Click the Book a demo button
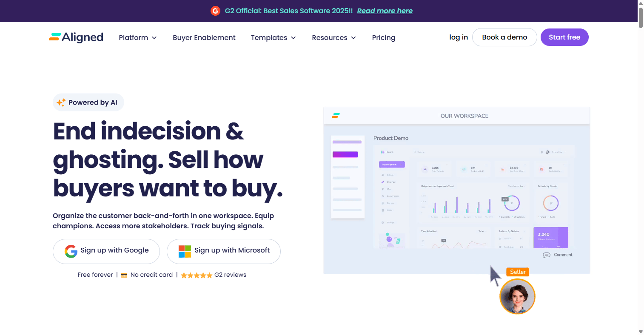This screenshot has height=335, width=644. tap(504, 37)
